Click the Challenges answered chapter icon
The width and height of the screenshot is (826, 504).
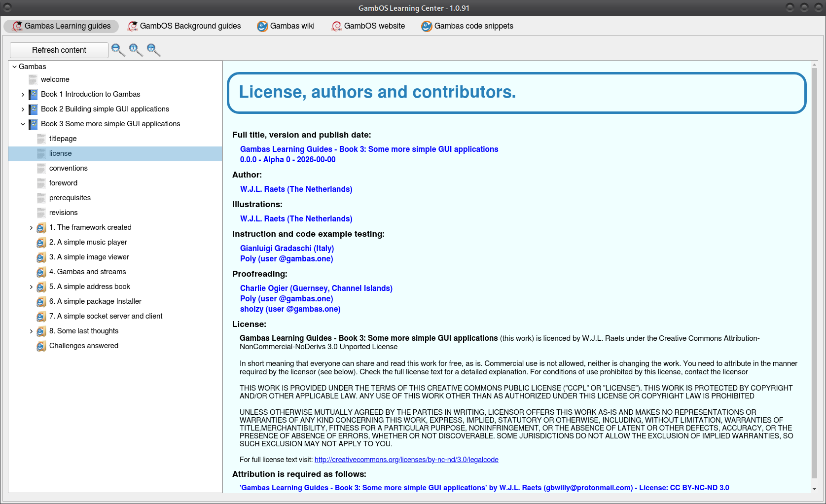[41, 346]
